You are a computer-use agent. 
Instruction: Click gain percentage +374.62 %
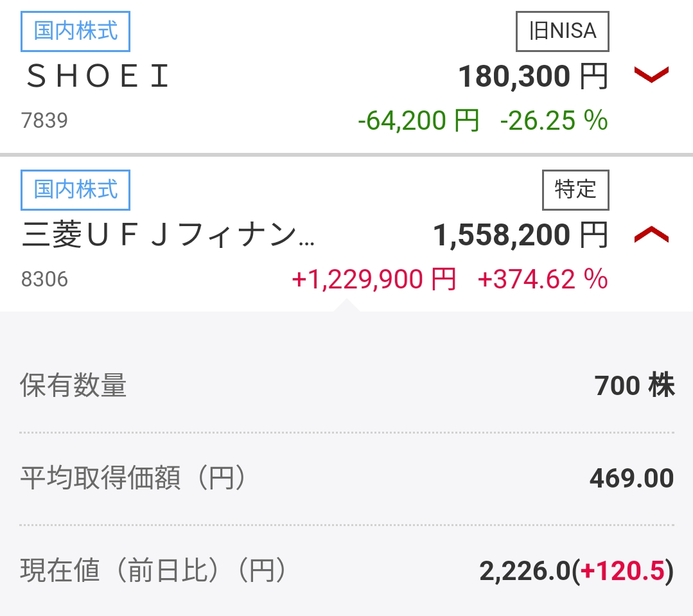pyautogui.click(x=543, y=279)
